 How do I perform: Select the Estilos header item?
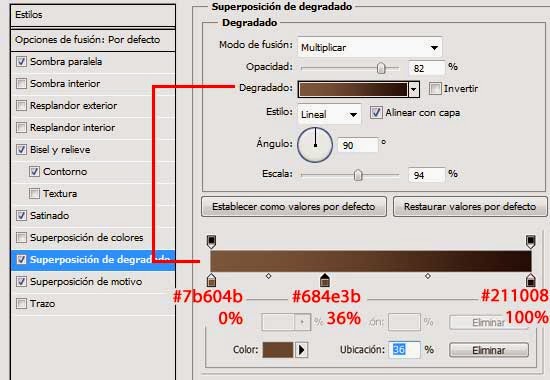click(93, 15)
